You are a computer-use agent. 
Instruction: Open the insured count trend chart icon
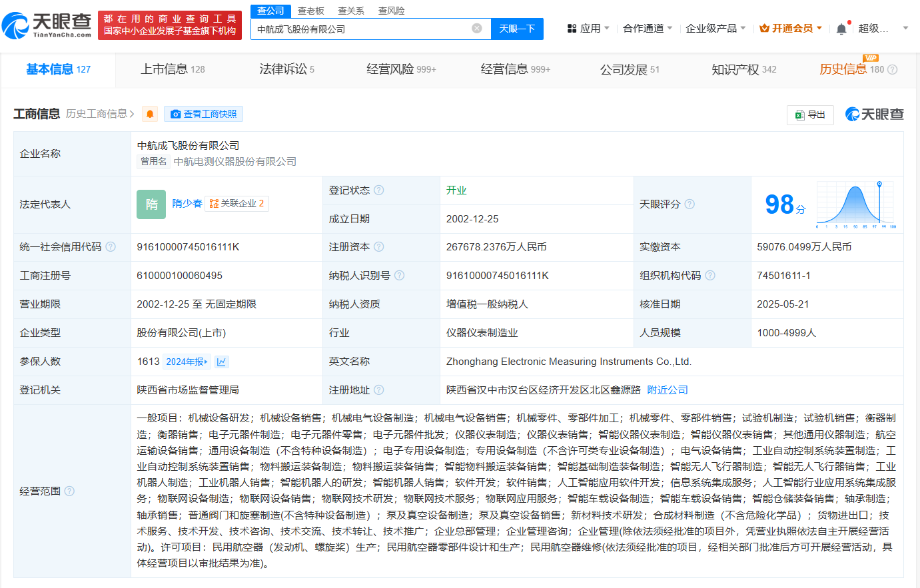point(222,362)
